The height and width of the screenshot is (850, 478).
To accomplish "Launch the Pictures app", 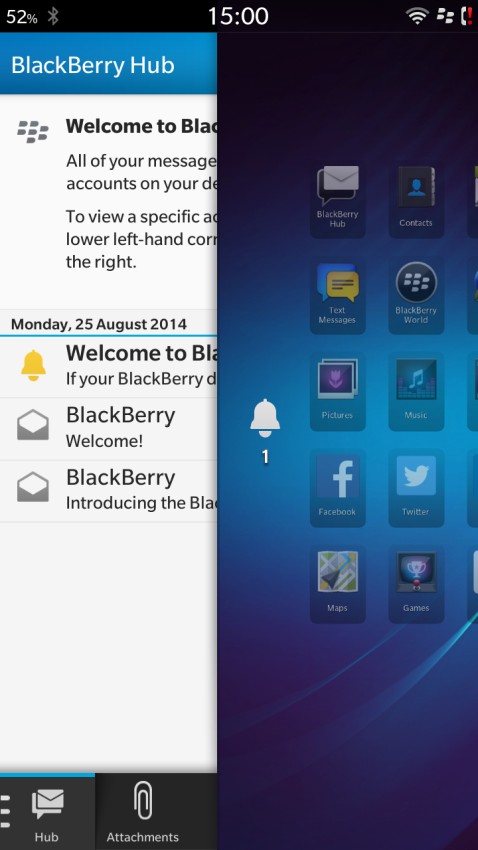I will click(x=337, y=391).
